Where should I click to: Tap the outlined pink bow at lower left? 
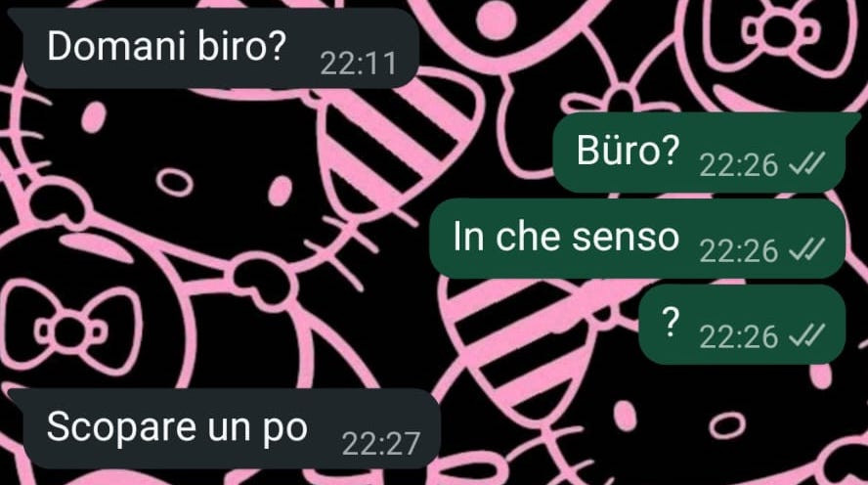(x=70, y=331)
